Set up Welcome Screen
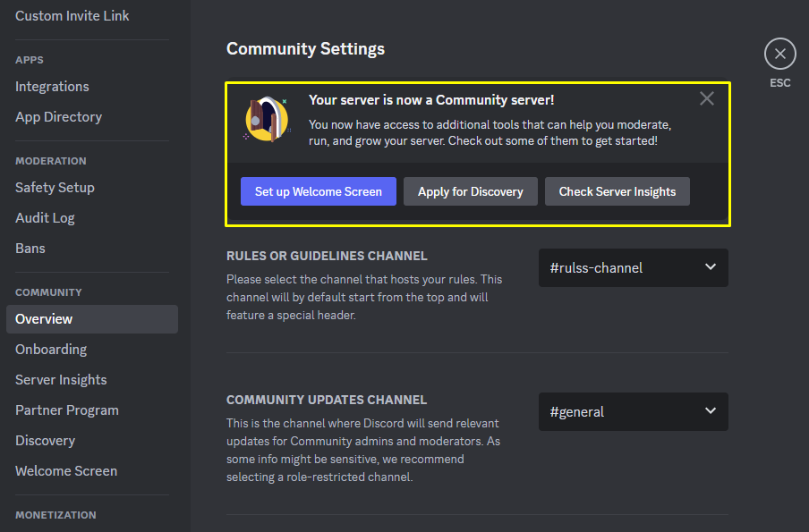 click(319, 191)
